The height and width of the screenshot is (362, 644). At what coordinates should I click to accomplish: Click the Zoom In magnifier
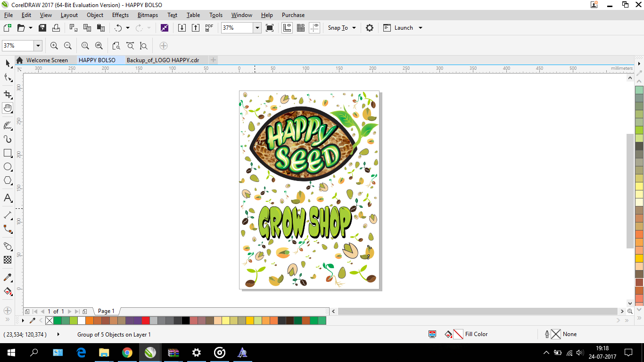point(54,46)
